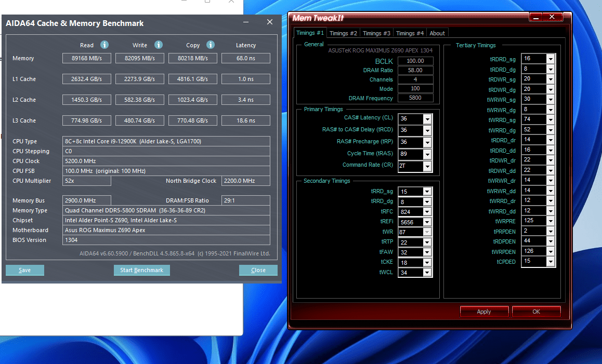
Task: Expand RAS# Precharge (tRP) dropdown
Action: 427,142
